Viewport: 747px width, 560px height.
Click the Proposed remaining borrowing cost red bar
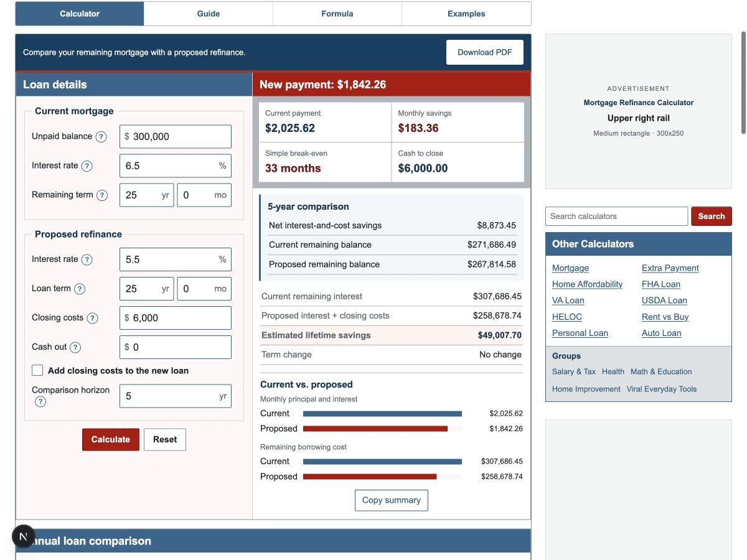tap(370, 477)
